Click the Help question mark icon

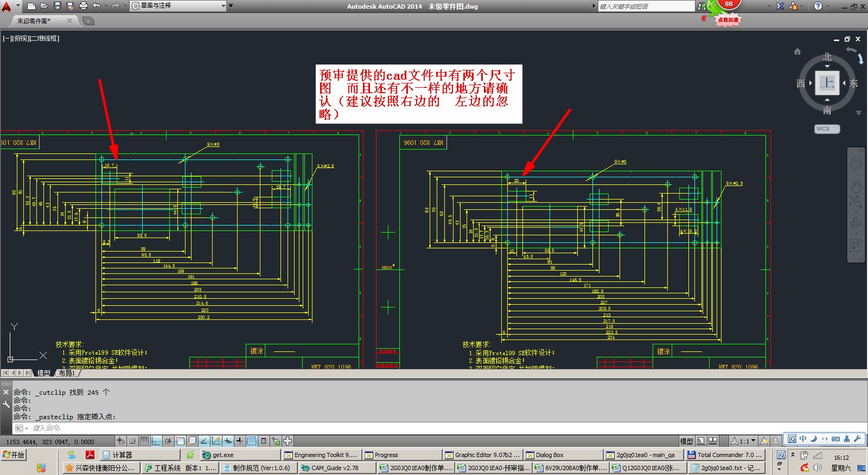[x=818, y=6]
